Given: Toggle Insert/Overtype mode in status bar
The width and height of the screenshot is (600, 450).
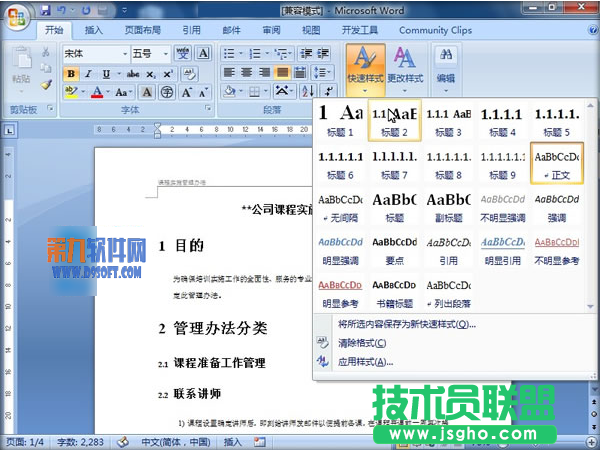Looking at the screenshot, I should click(232, 442).
